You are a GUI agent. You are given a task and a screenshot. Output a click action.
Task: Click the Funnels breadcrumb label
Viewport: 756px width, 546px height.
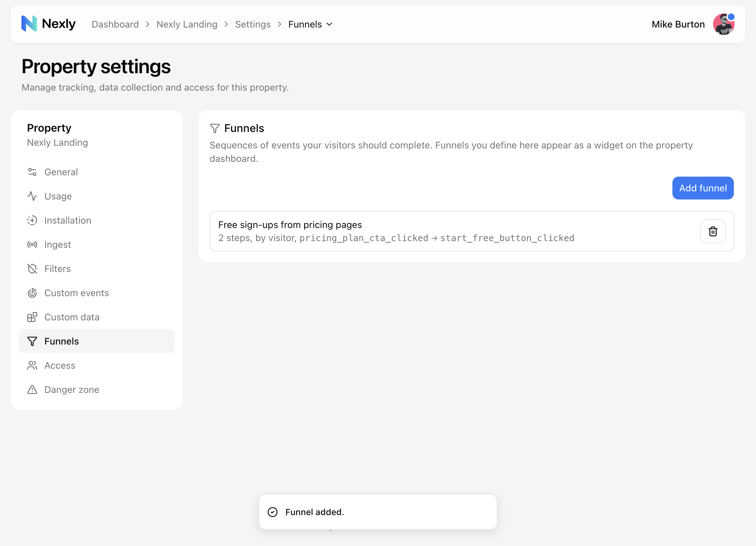click(x=305, y=24)
